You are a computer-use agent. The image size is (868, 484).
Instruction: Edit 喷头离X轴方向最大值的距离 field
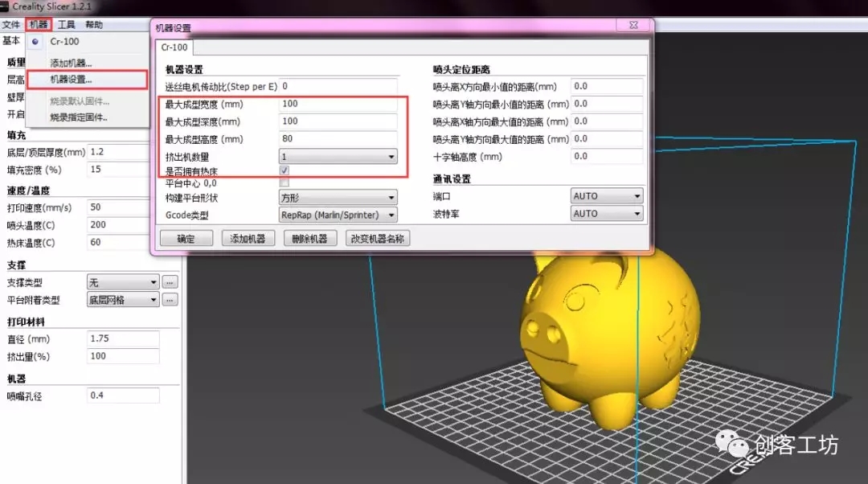[x=607, y=121]
